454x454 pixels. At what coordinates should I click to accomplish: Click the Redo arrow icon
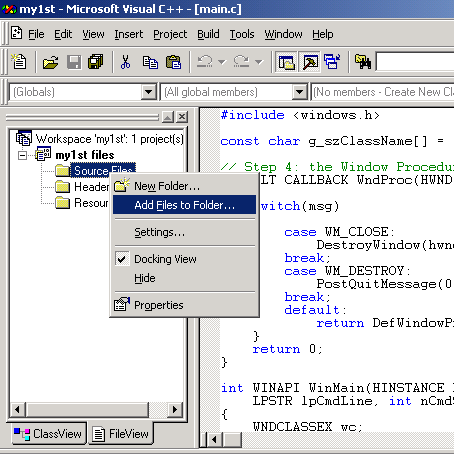pos(241,61)
